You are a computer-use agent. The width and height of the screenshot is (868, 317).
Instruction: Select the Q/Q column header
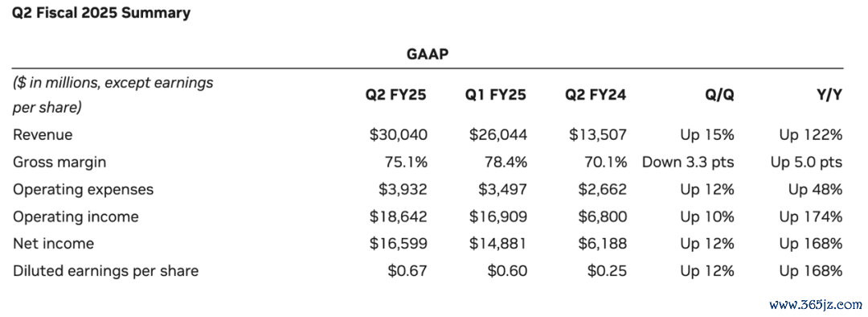(719, 95)
